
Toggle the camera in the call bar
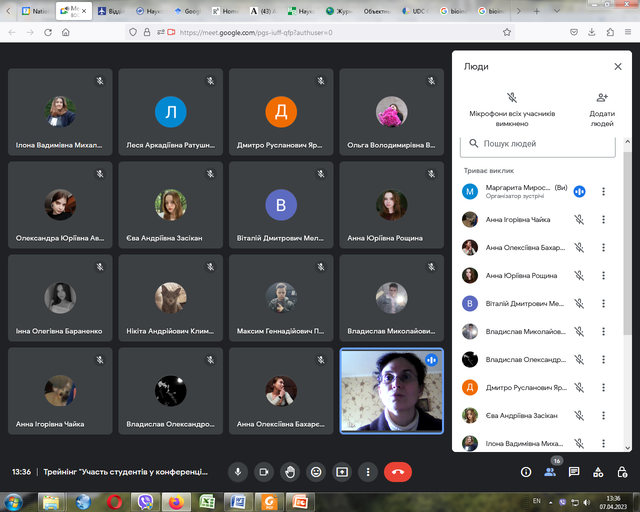click(x=265, y=470)
